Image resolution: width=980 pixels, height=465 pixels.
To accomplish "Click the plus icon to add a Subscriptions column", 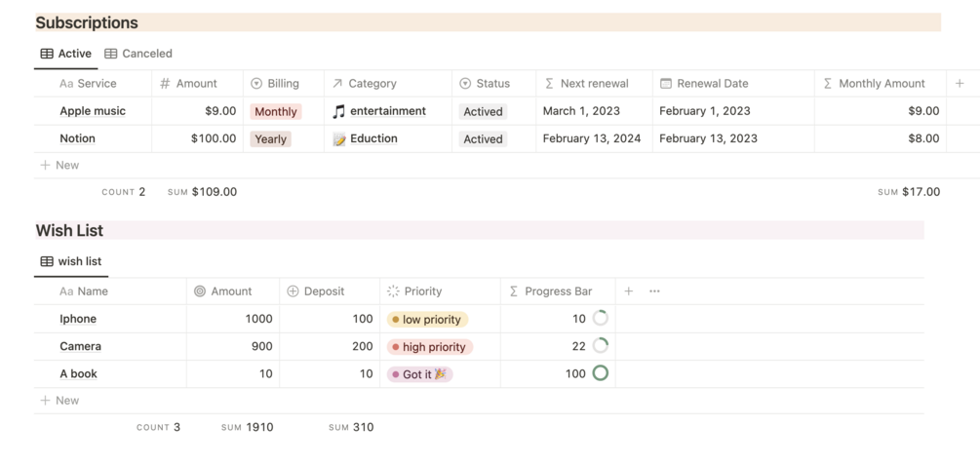I will (960, 84).
